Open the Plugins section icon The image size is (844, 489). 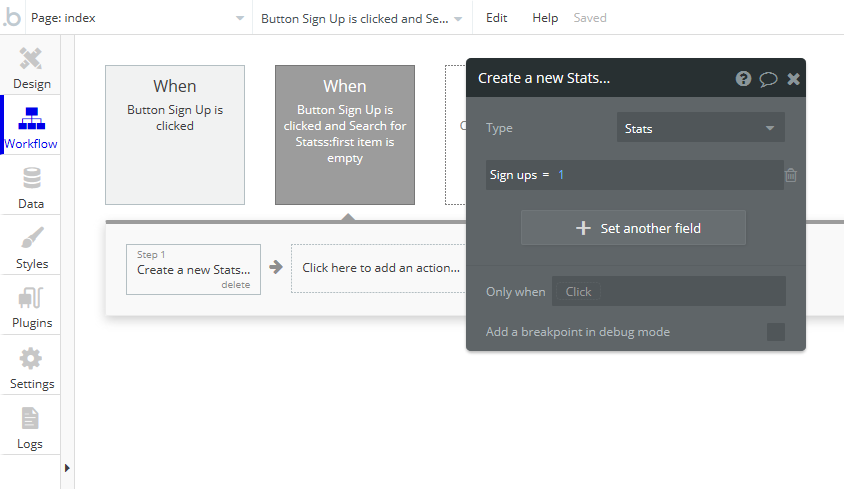pos(31,299)
